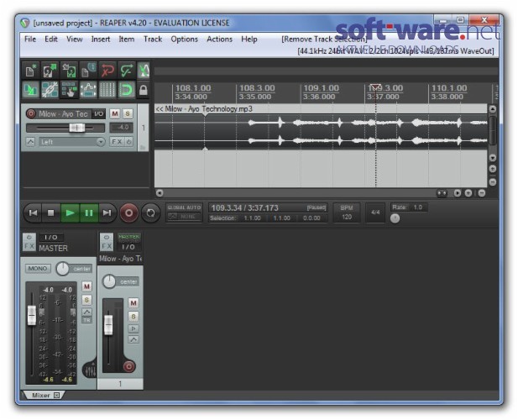The image size is (518, 420).
Task: Toggle the metronome toolbar icon
Action: click(x=144, y=71)
